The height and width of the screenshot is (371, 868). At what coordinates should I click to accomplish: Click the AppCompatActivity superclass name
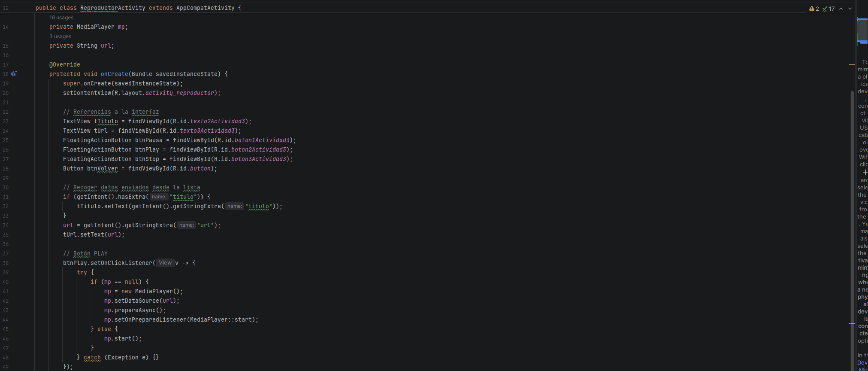pos(206,8)
